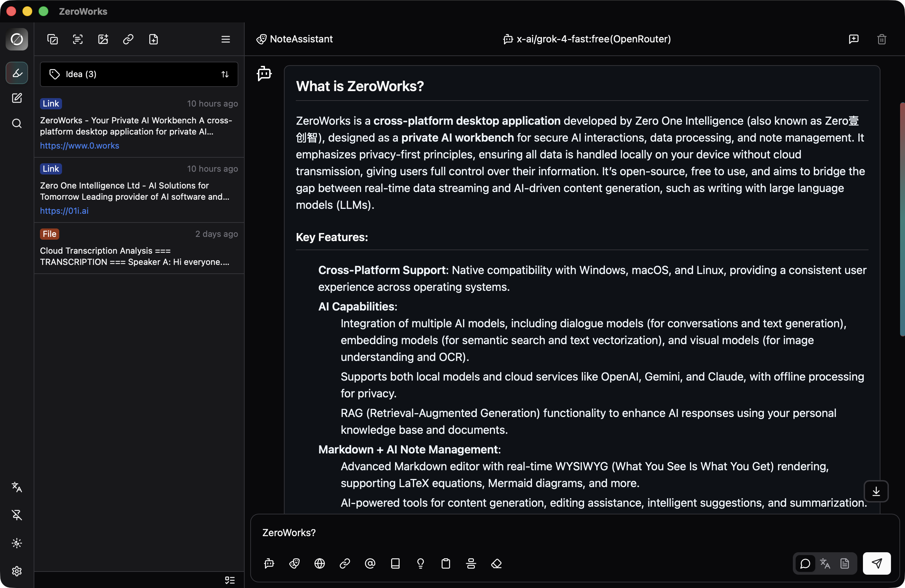Clear the input using the eraser icon

click(x=496, y=564)
